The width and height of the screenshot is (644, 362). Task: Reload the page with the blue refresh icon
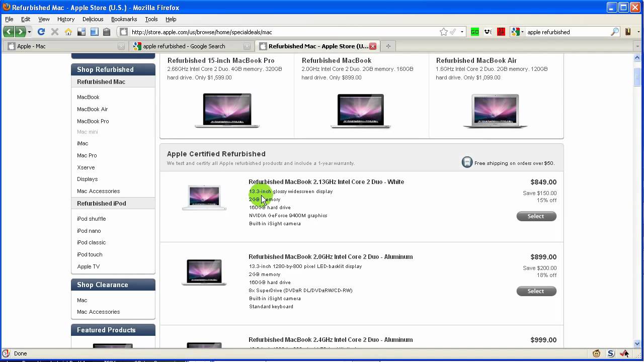coord(41,32)
